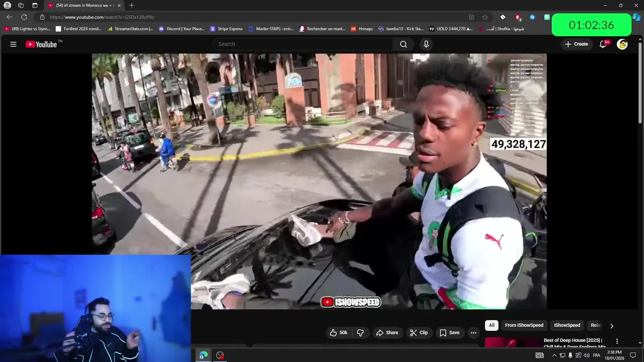Image resolution: width=644 pixels, height=362 pixels.
Task: Open options for Best of Deep House video
Action: (617, 341)
